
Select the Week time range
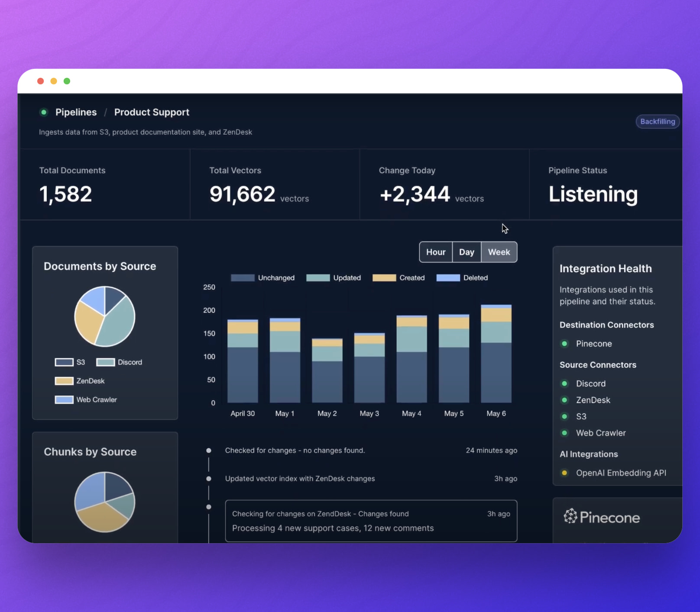[x=499, y=252]
